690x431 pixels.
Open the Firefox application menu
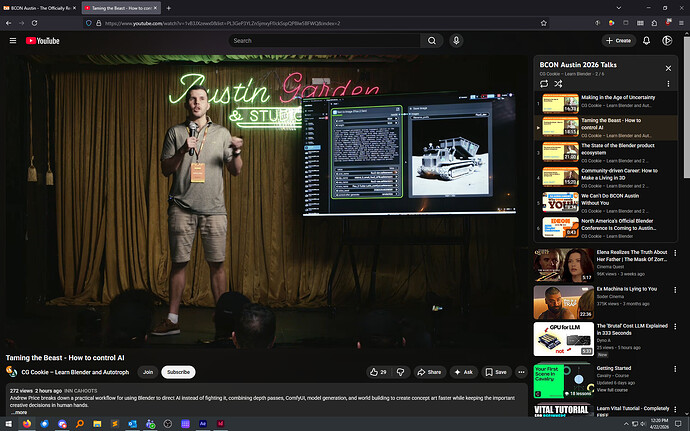click(681, 23)
